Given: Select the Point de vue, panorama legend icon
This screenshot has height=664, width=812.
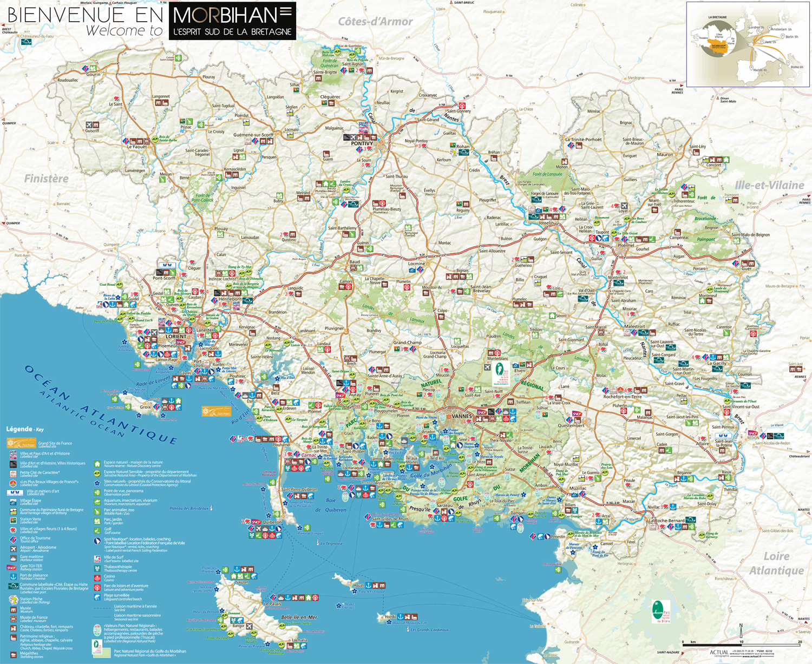Looking at the screenshot, I should tap(97, 492).
